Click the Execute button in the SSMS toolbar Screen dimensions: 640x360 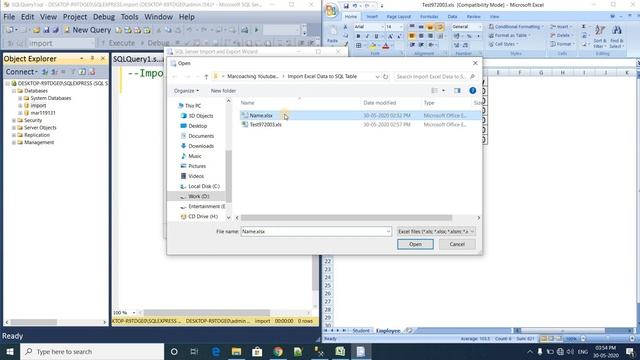118,43
